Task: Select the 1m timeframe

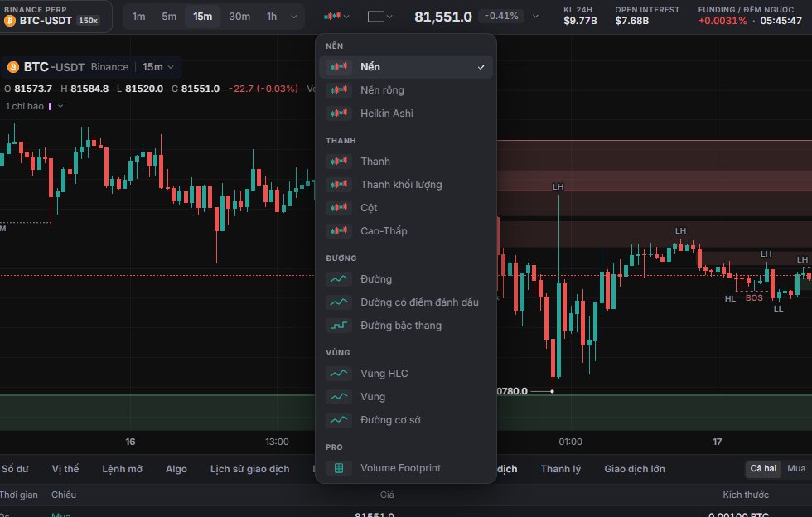Action: tap(139, 17)
